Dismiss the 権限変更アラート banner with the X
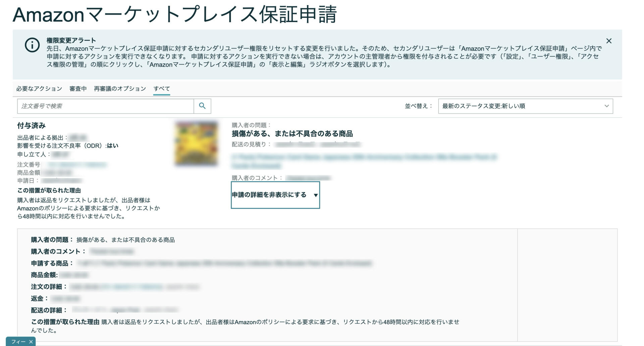The height and width of the screenshot is (346, 644). pos(609,41)
